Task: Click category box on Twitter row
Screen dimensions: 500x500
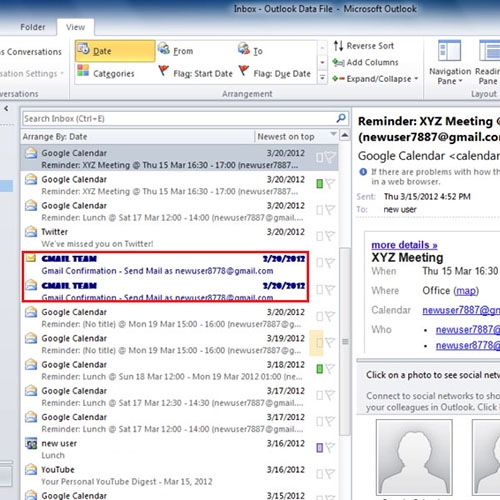Action: point(319,236)
